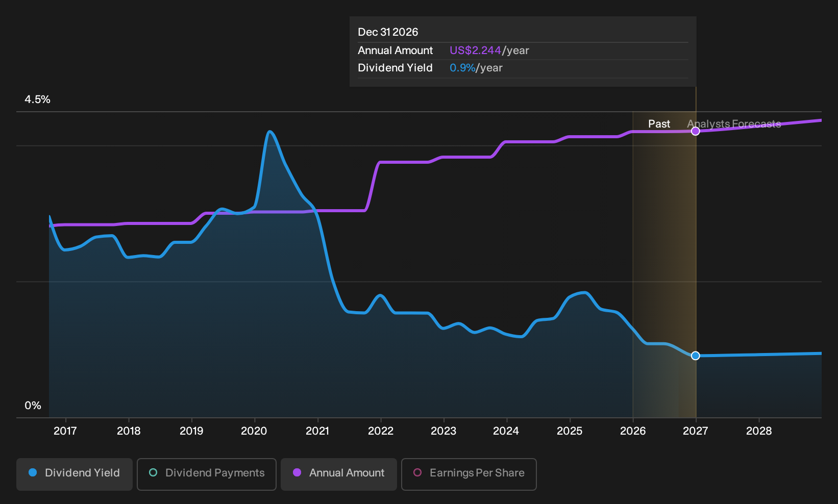
Task: Enable the Earnings Per Share series
Action: click(x=469, y=474)
